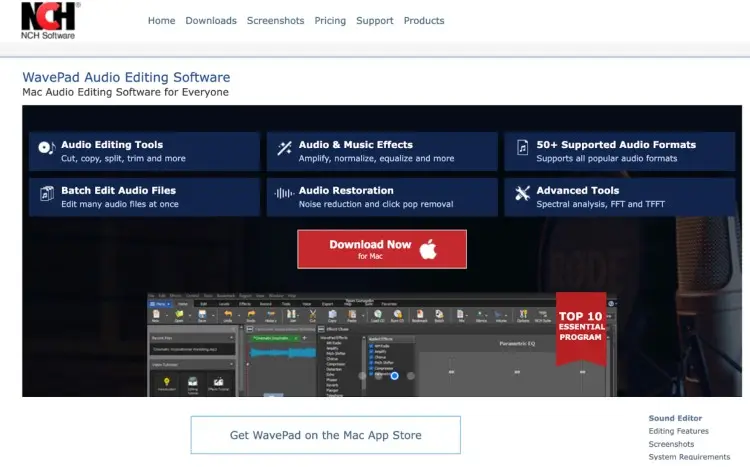Select the last gray carousel dot
The height and width of the screenshot is (467, 750).
coord(411,376)
